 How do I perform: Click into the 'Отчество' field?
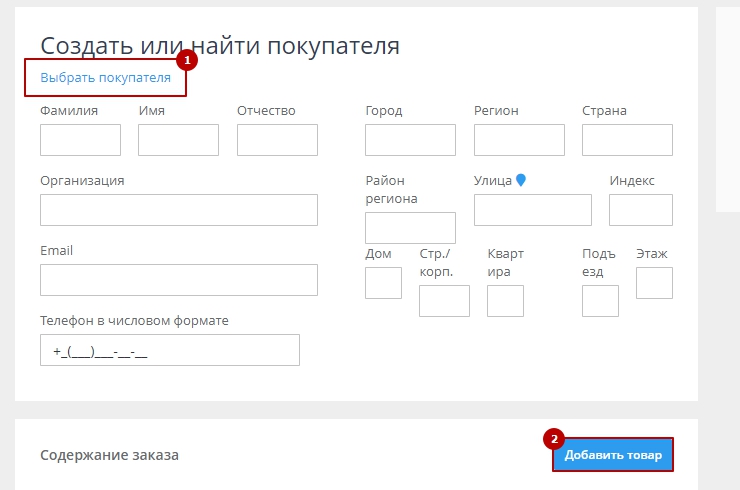[277, 140]
